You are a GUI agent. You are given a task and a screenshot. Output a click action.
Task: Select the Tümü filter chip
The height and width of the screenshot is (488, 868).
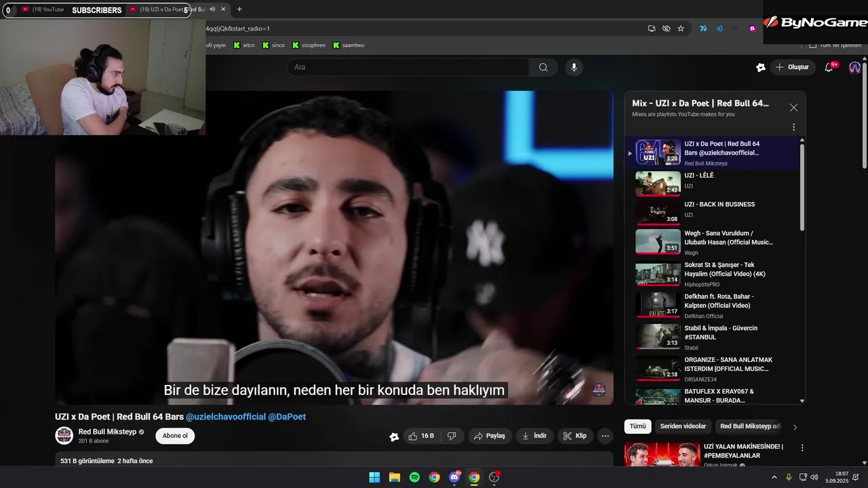[637, 426]
